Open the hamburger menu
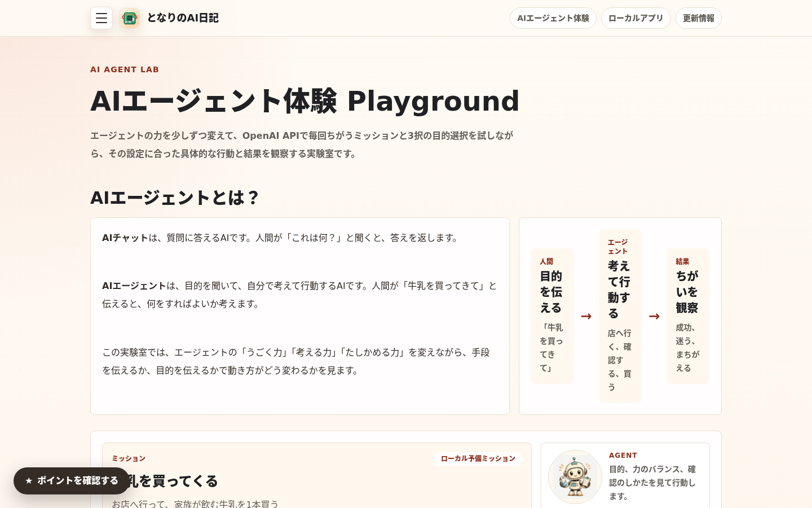Viewport: 812px width, 508px height. pyautogui.click(x=101, y=18)
